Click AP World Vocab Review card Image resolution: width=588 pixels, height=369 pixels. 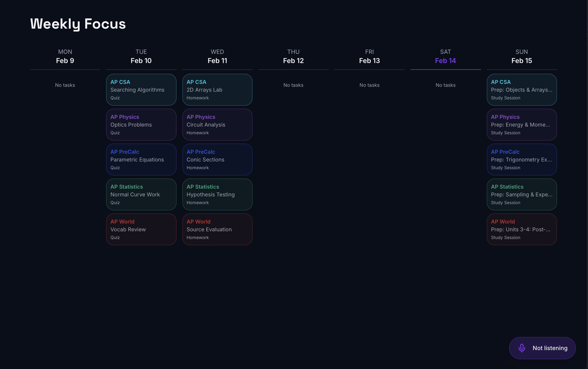(141, 229)
